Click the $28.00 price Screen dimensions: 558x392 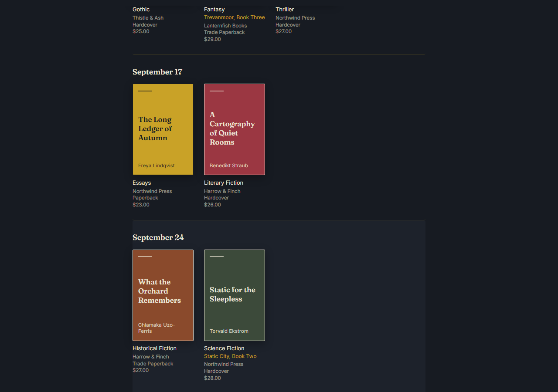tap(212, 378)
